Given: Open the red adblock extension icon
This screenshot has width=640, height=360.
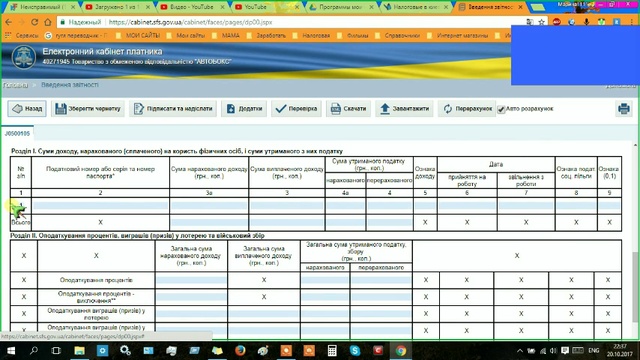Looking at the screenshot, I should click(557, 22).
